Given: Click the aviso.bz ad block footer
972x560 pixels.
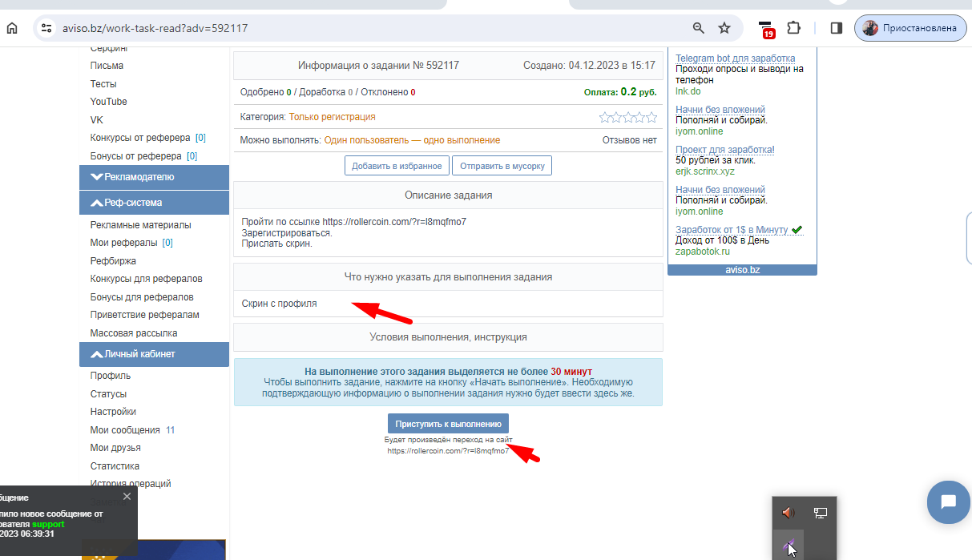Looking at the screenshot, I should coord(742,270).
